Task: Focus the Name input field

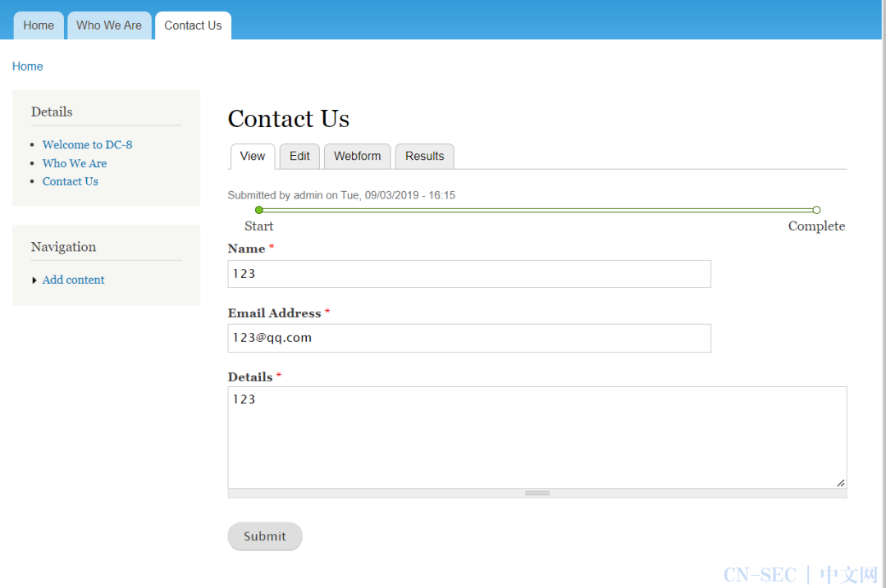Action: tap(469, 274)
